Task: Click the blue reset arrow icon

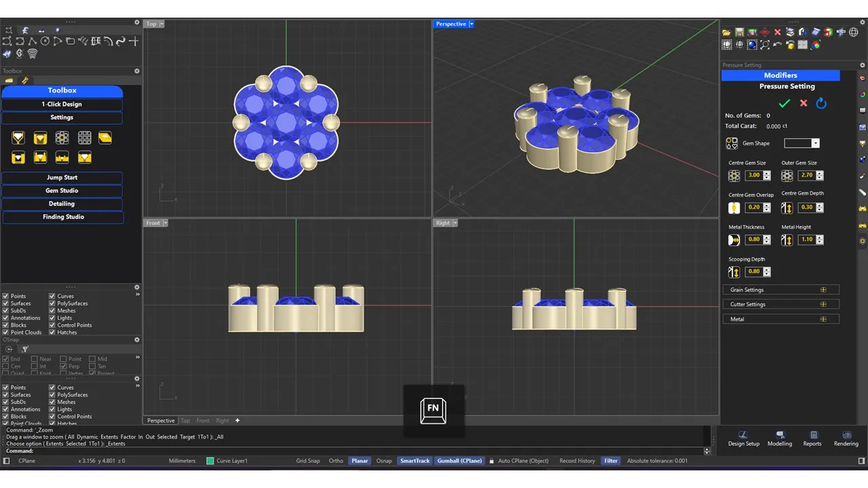Action: (x=821, y=103)
